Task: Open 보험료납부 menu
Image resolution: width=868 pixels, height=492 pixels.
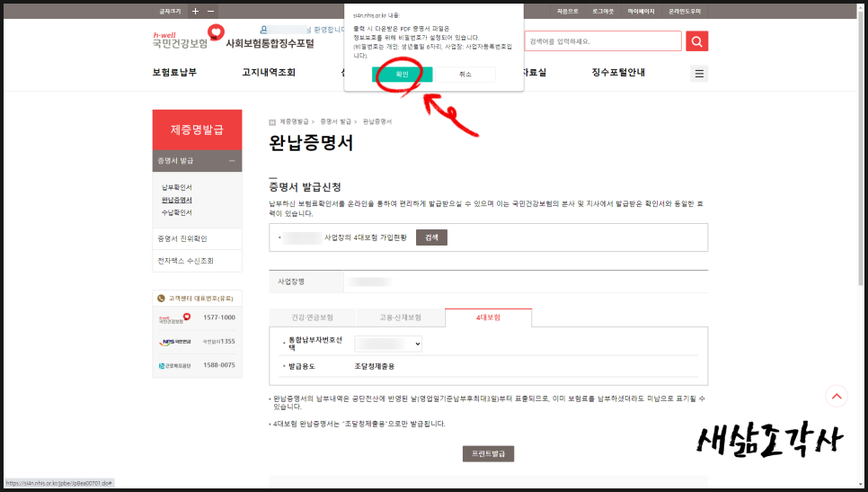Action: (x=174, y=72)
